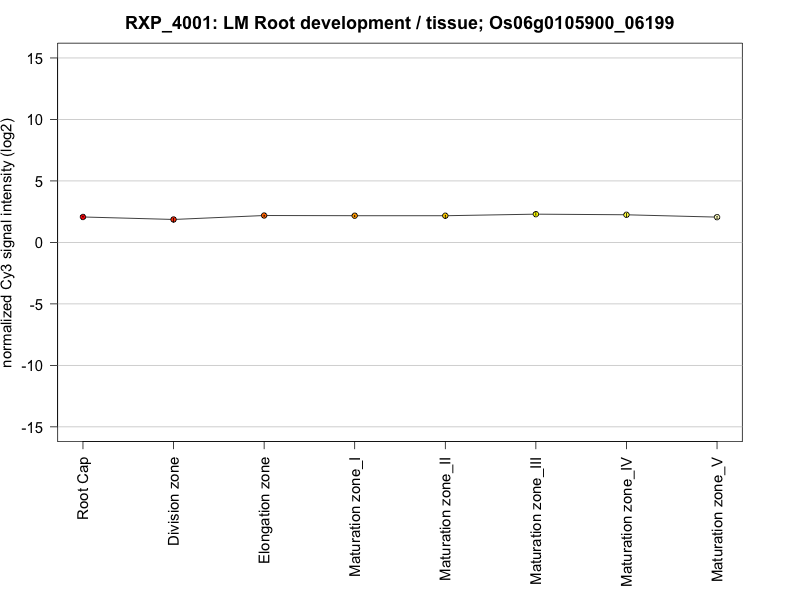The image size is (800, 600).
Task: Select the "Division zone" x-axis label
Action: (x=174, y=504)
